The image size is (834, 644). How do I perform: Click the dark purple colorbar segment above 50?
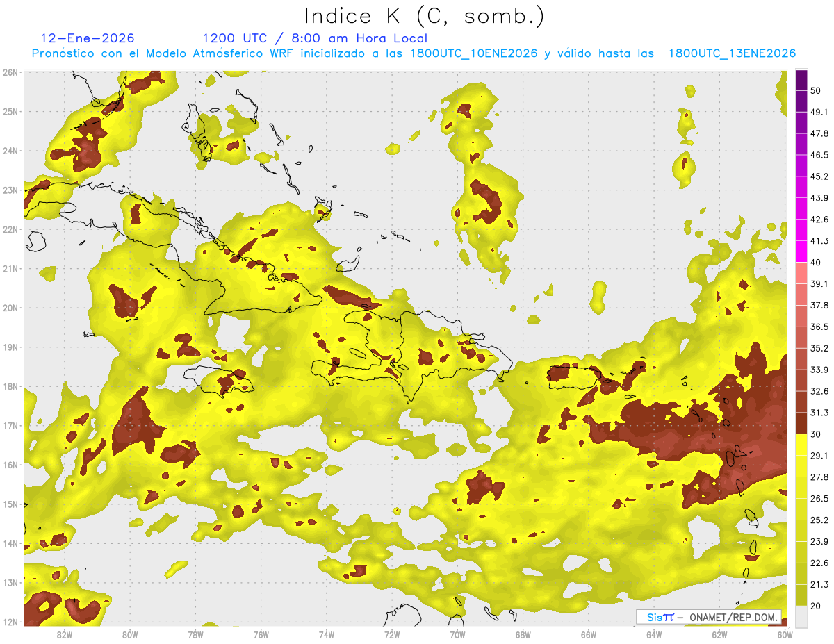(x=801, y=80)
